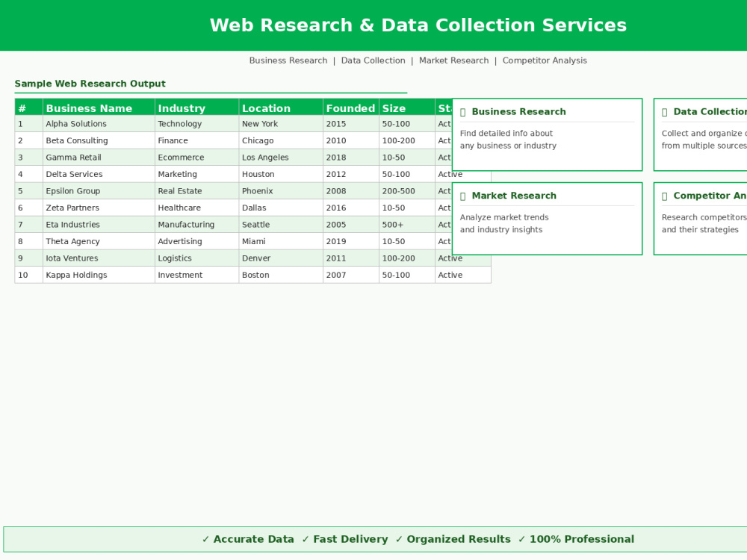Click the icon beside the Competitor card title
The height and width of the screenshot is (560, 747).
665,196
